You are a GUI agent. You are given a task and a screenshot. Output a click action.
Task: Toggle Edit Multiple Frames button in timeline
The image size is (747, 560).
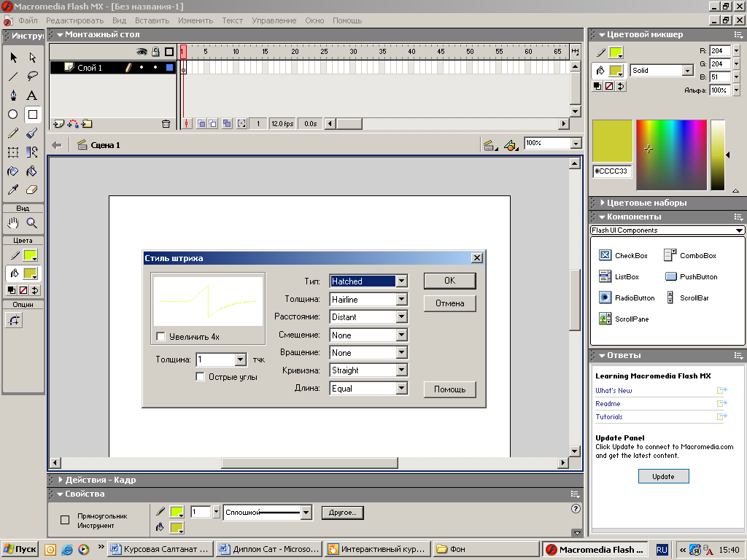228,124
